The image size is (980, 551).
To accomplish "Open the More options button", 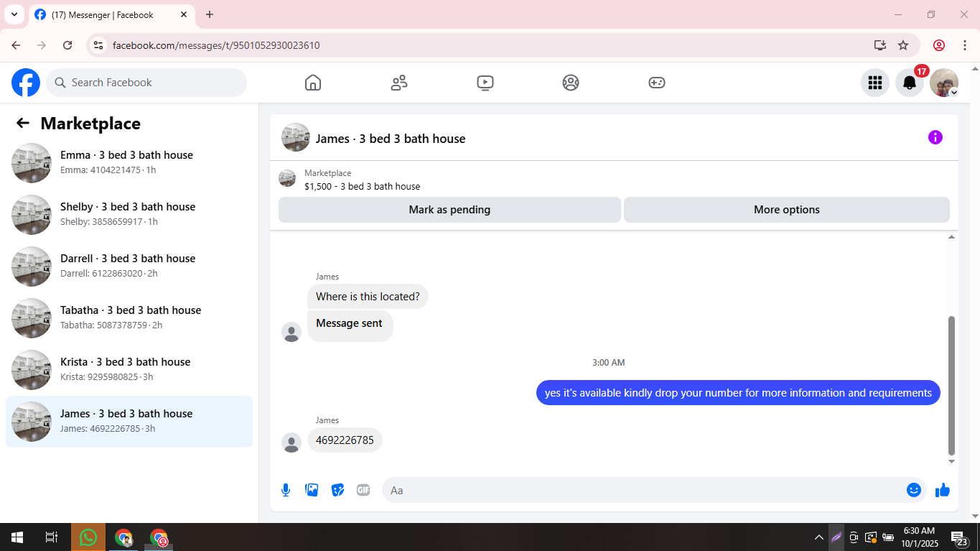I will 787,210.
